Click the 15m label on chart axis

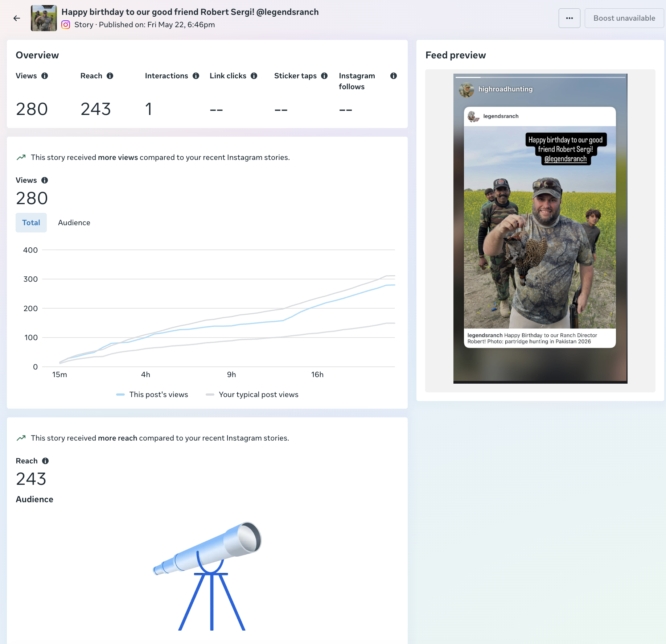click(59, 375)
